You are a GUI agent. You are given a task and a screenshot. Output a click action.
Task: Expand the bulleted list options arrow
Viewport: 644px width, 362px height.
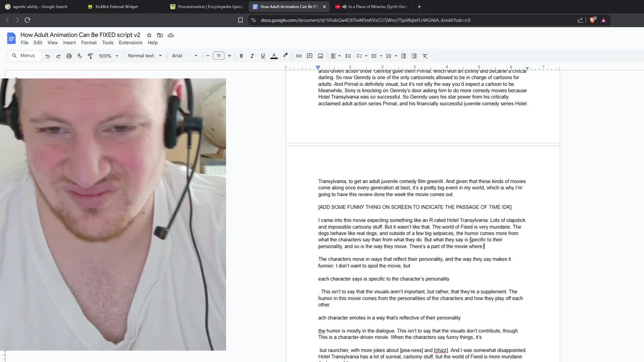[381, 56]
